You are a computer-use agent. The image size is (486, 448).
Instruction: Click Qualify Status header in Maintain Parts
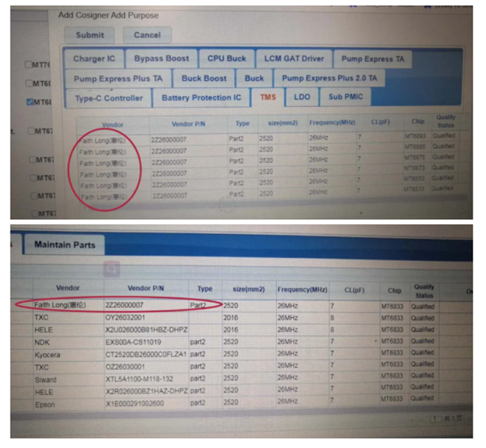424,291
